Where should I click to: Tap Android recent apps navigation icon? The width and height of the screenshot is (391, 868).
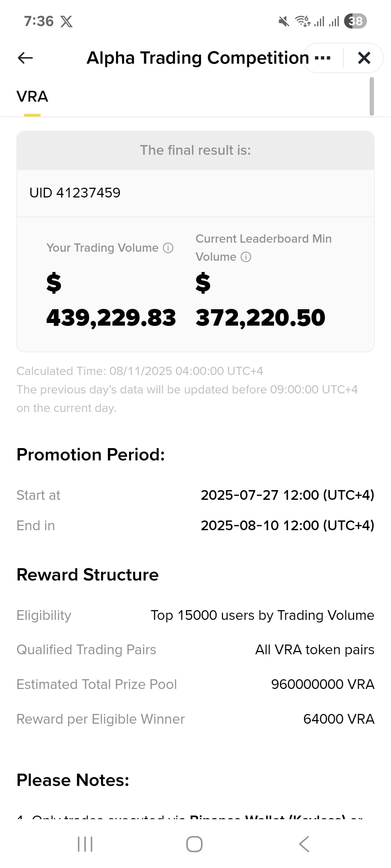[x=85, y=844]
